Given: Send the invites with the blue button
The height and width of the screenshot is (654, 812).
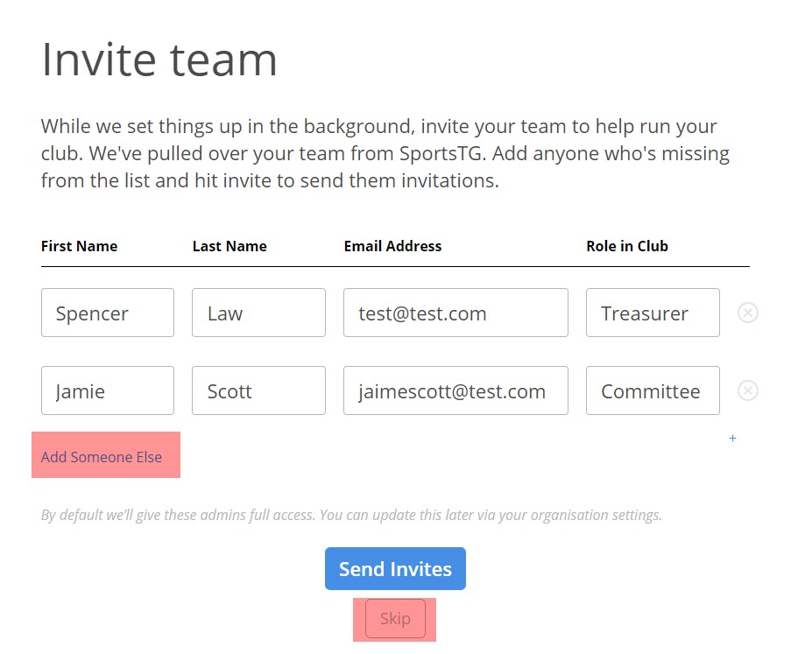Looking at the screenshot, I should 395,568.
